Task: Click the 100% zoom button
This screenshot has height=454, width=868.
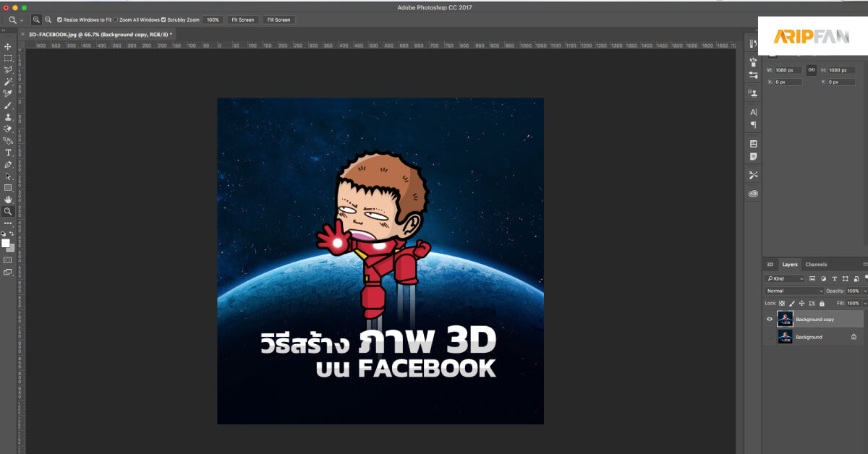Action: click(213, 20)
